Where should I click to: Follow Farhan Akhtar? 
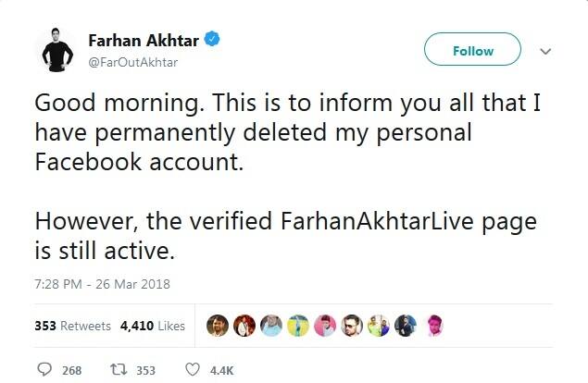coord(472,52)
